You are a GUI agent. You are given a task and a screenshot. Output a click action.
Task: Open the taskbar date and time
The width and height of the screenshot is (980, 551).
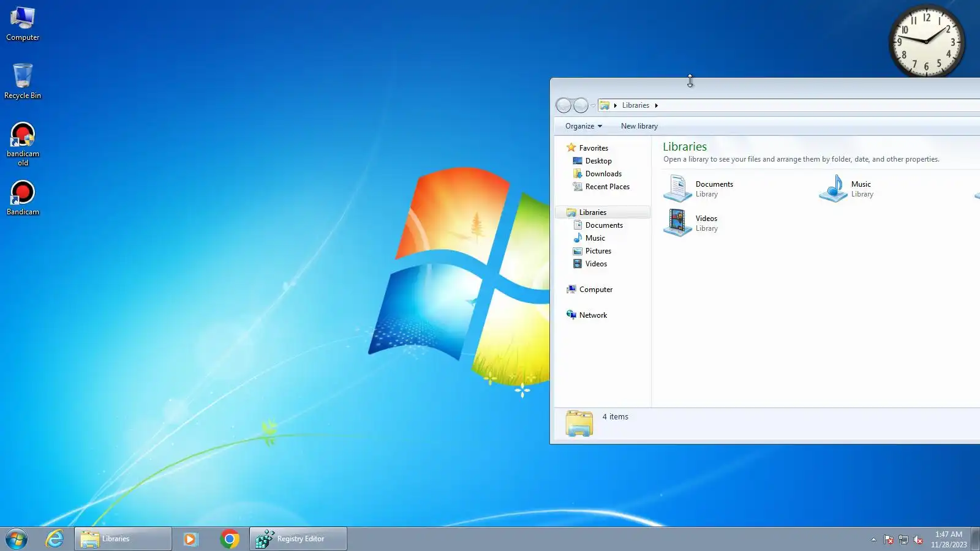pos(949,539)
